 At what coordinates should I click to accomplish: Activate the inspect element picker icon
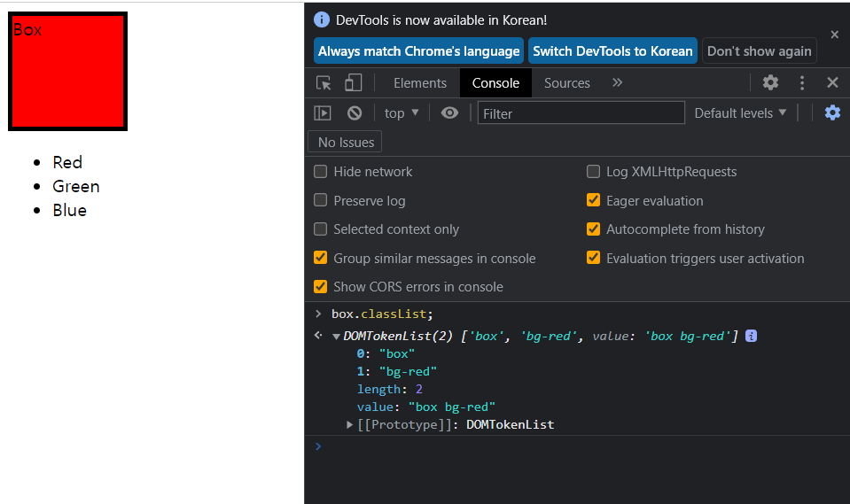click(324, 83)
